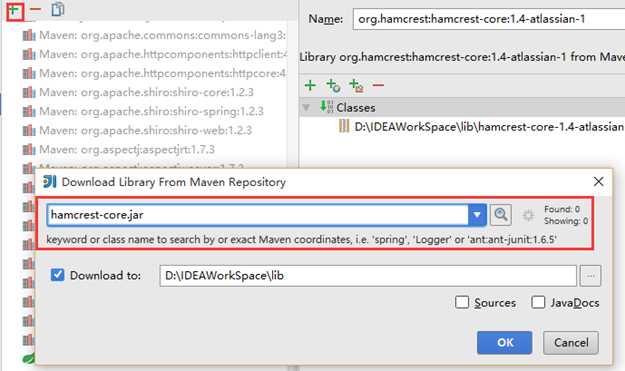Click the Library org.hamcrest description text

462,57
